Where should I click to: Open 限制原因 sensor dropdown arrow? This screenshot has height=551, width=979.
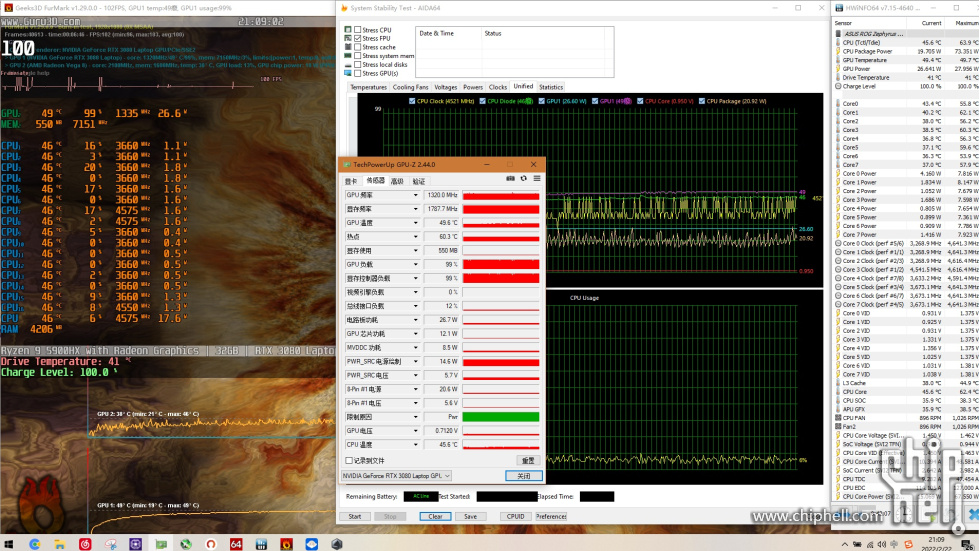[x=416, y=417]
